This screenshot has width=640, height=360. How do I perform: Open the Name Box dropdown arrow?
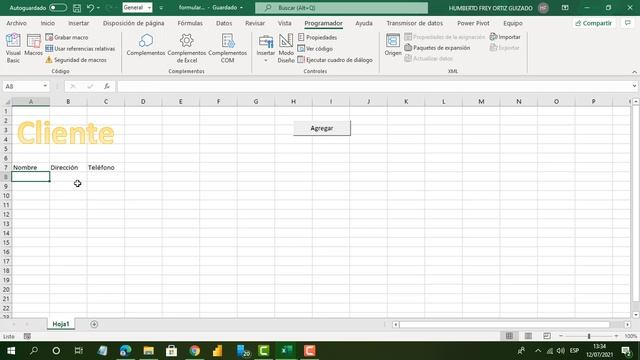[45, 86]
